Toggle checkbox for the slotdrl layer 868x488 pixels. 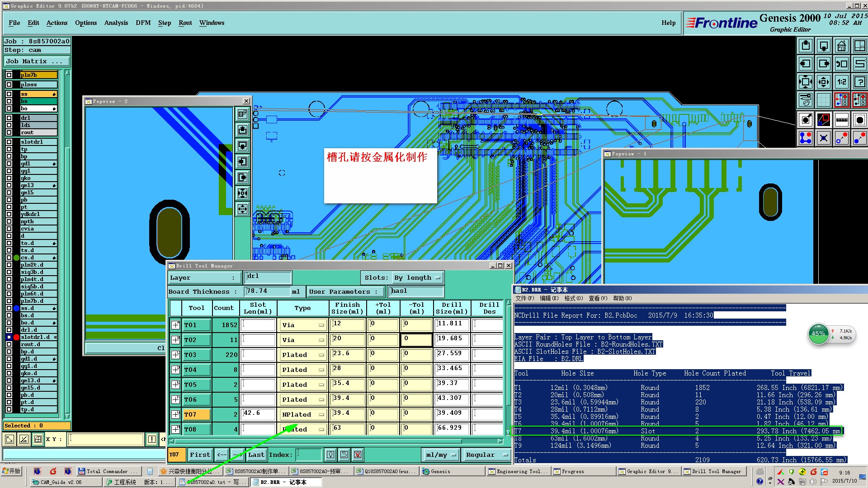point(9,142)
